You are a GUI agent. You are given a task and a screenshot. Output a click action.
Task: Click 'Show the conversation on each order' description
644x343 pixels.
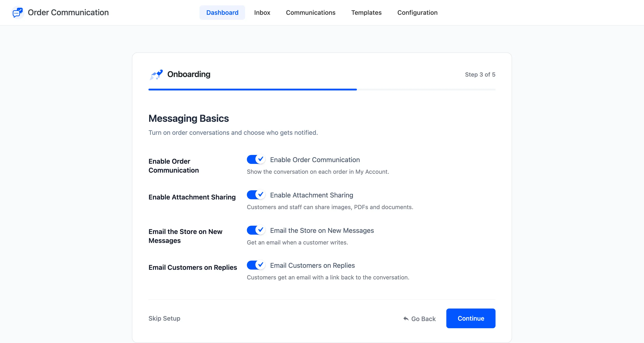[x=318, y=172]
